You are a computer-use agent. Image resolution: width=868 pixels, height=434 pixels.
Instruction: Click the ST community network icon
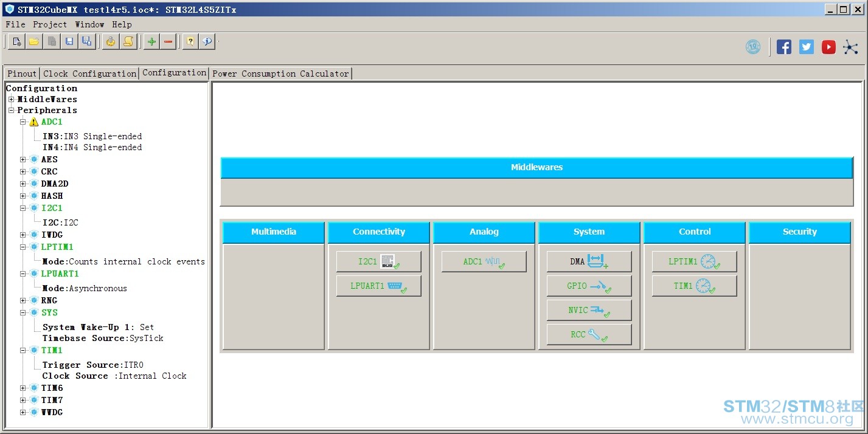coord(851,47)
